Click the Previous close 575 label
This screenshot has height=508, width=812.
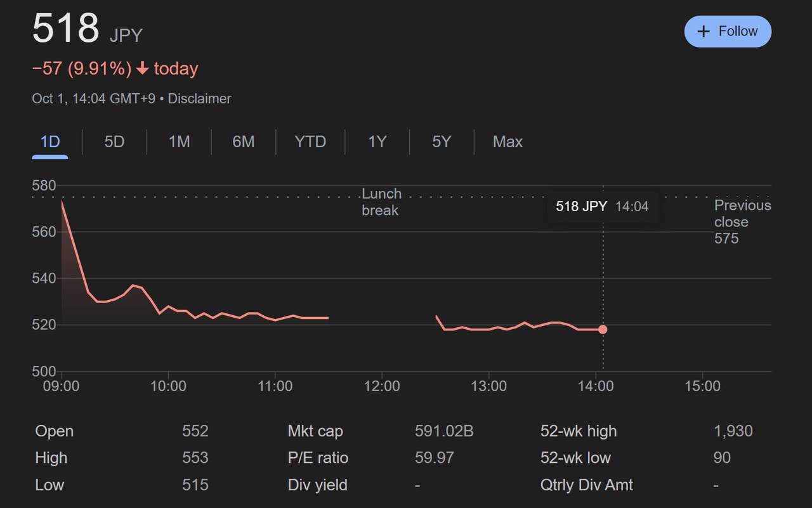tap(742, 222)
